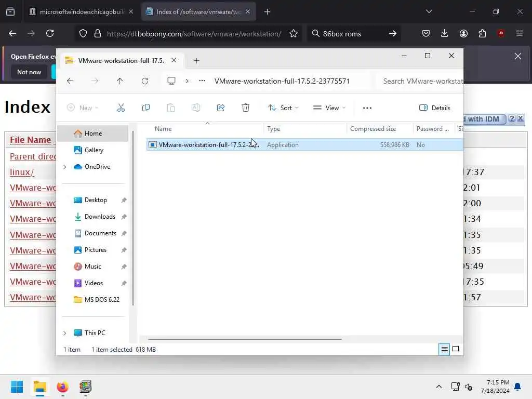532x399 pixels.
Task: Bookmark this page with star icon
Action: 294,34
